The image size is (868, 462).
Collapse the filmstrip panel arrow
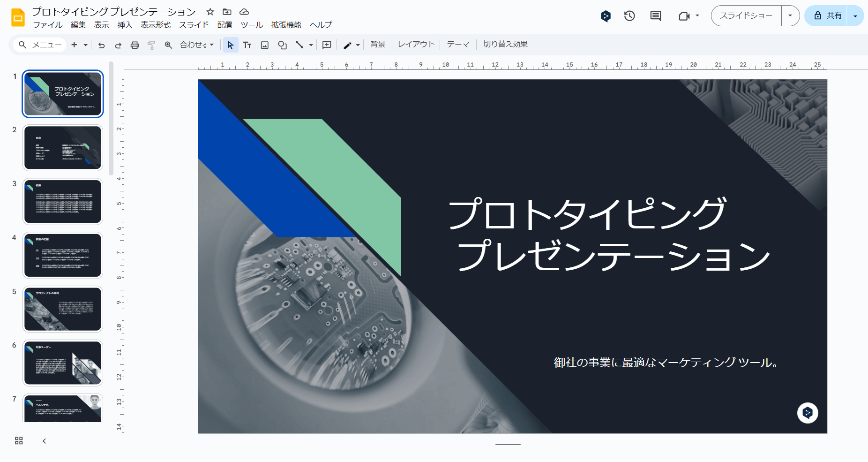click(x=44, y=441)
